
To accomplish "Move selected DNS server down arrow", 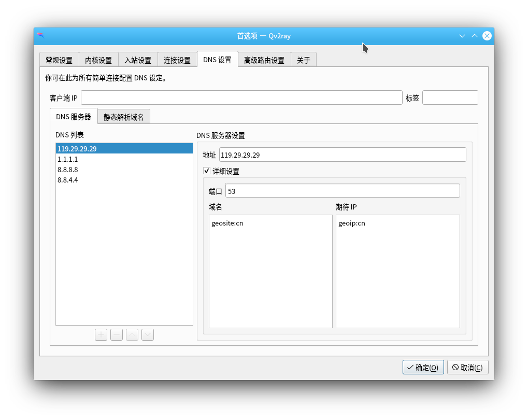I will pyautogui.click(x=148, y=335).
